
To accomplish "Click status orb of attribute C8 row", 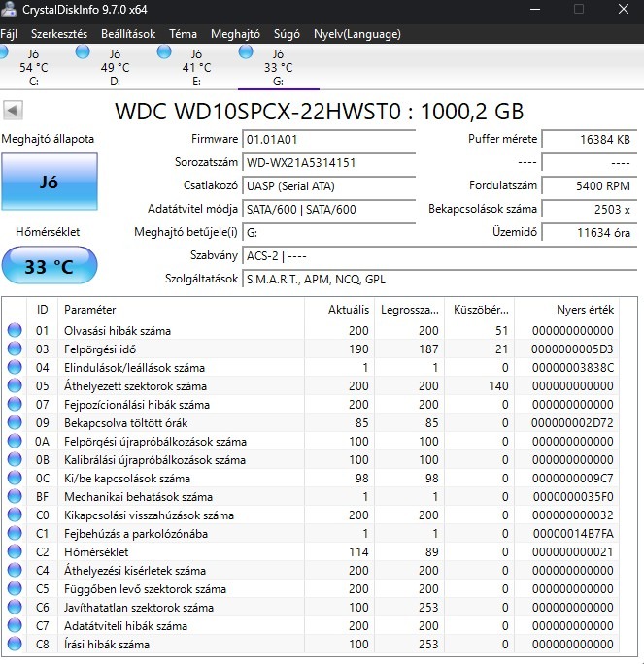I will coord(15,644).
